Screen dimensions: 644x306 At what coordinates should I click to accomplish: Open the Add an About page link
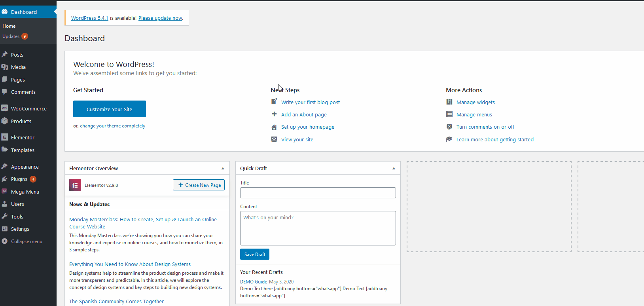pyautogui.click(x=304, y=114)
